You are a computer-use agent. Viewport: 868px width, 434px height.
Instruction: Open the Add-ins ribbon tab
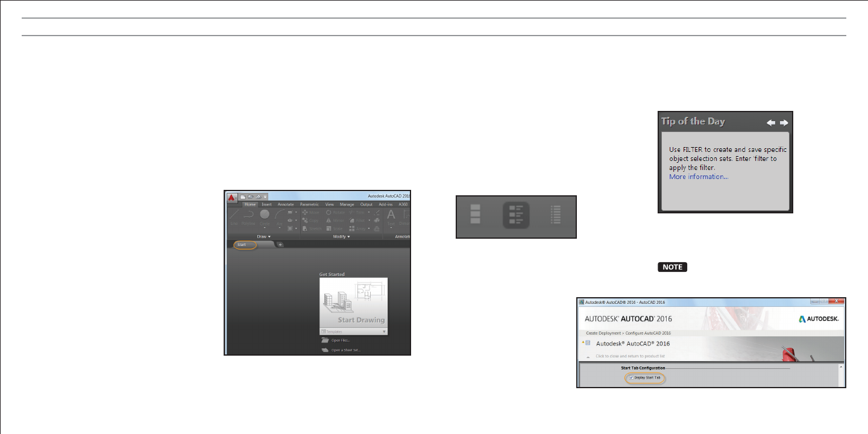coord(385,204)
